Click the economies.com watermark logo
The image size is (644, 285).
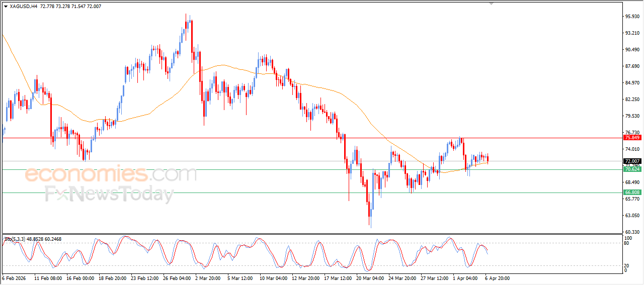(111, 174)
